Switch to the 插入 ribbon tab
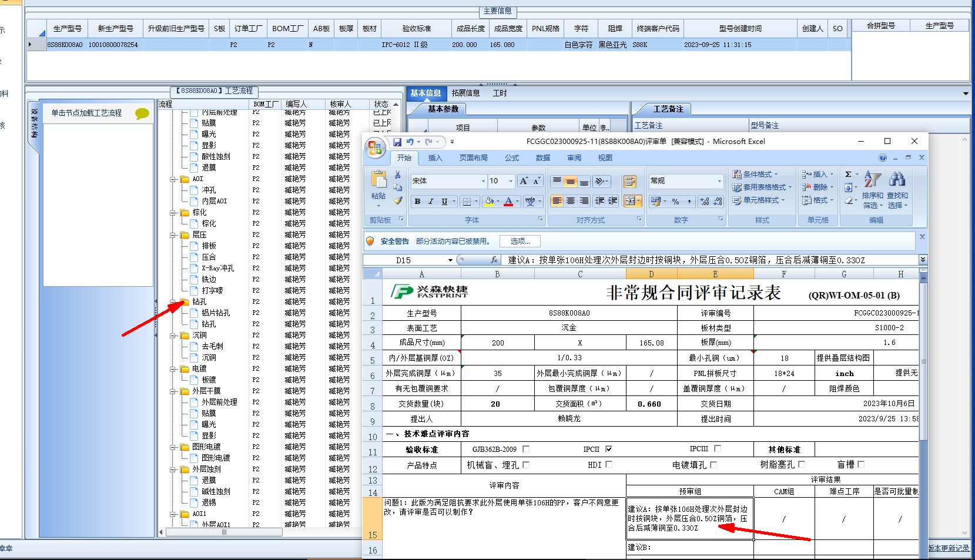The width and height of the screenshot is (975, 560). coord(435,158)
